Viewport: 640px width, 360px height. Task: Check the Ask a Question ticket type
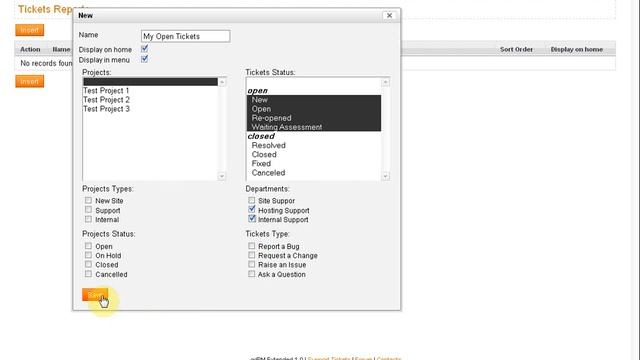click(251, 274)
